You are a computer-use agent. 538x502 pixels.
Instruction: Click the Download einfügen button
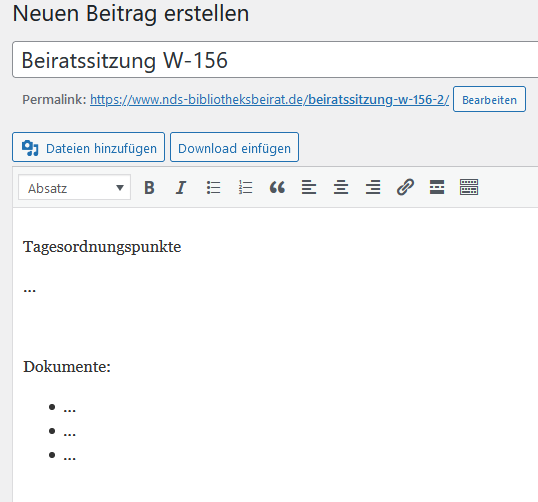[234, 147]
